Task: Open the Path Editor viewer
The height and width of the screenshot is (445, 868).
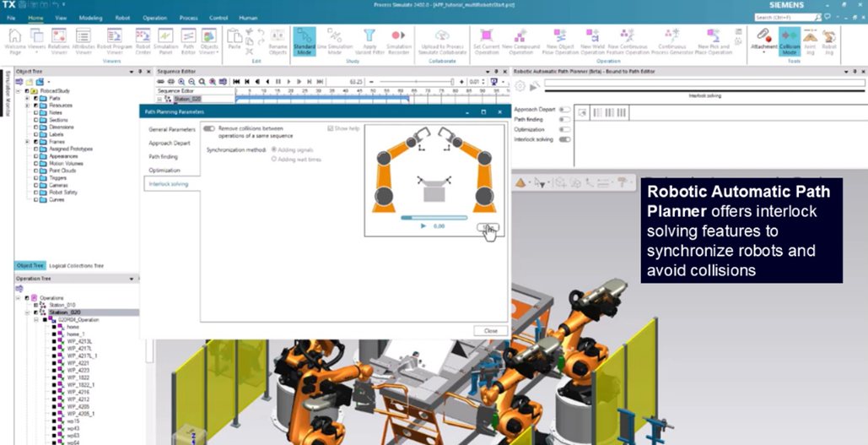Action: coord(189,41)
